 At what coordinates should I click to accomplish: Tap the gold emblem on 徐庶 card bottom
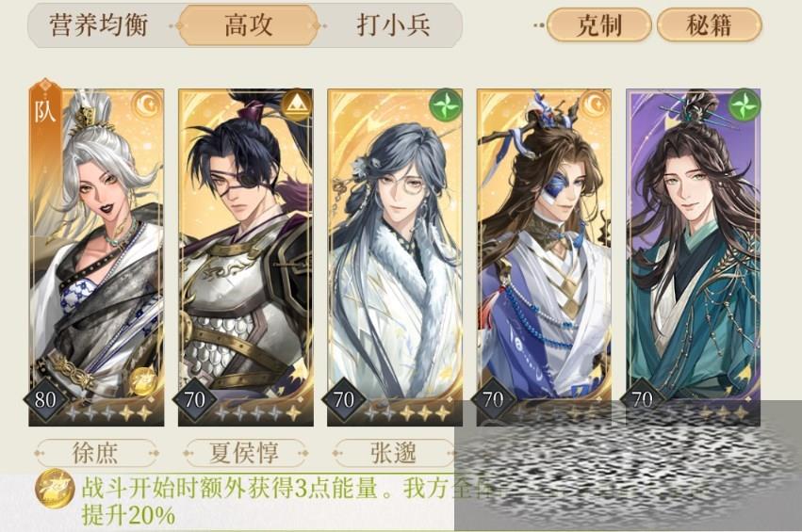pyautogui.click(x=142, y=381)
